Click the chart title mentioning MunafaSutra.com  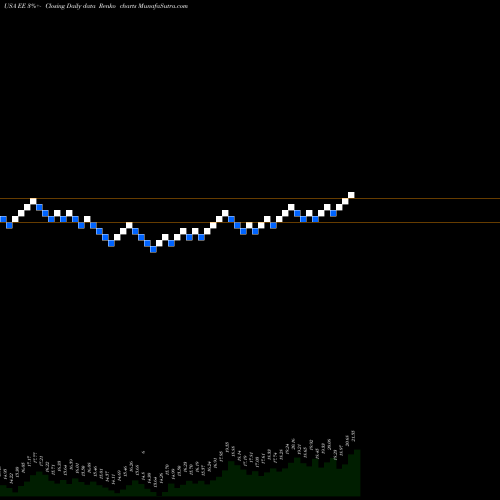tap(96, 6)
